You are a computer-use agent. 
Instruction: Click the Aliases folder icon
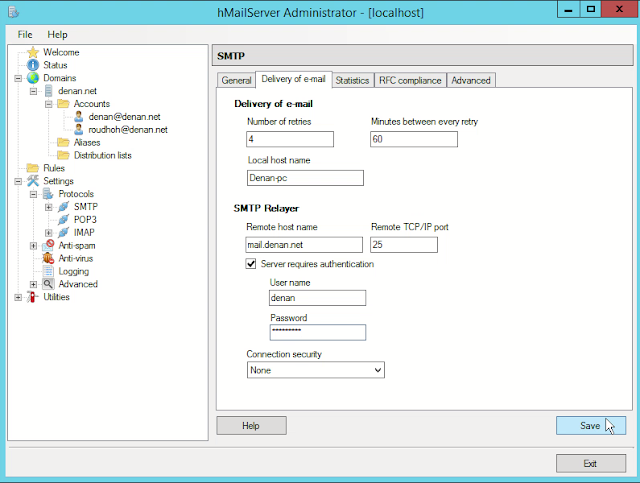tap(63, 142)
